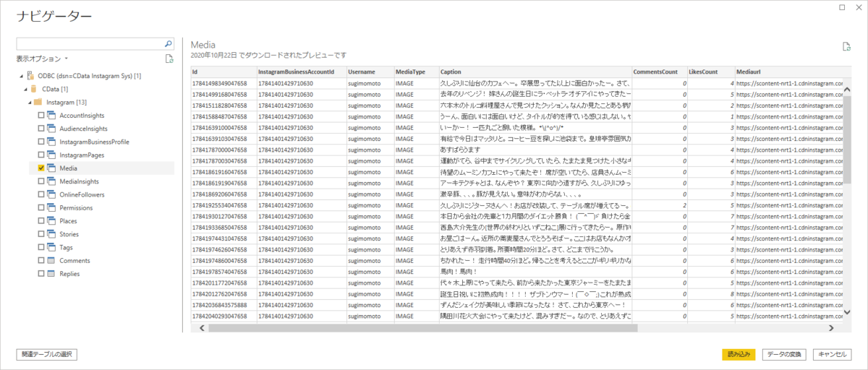
Task: Click the refresh icon beside 表示オプション
Action: tap(169, 59)
